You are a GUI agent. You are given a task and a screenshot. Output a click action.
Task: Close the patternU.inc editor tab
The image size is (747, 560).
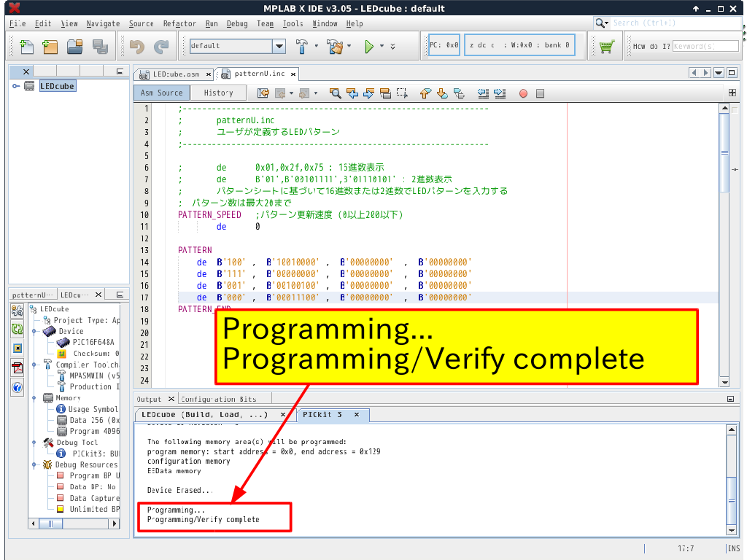[293, 74]
